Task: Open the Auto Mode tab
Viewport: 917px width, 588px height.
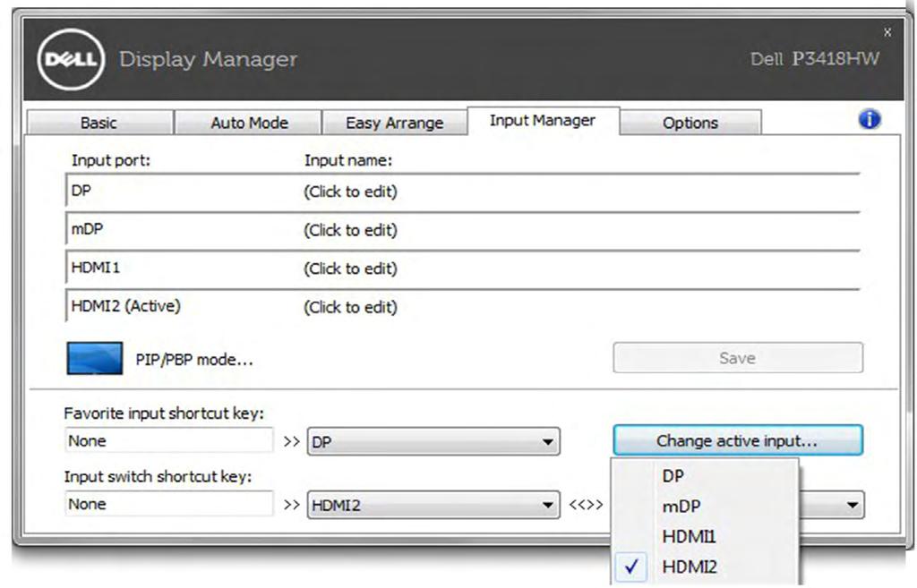Action: coord(249,123)
